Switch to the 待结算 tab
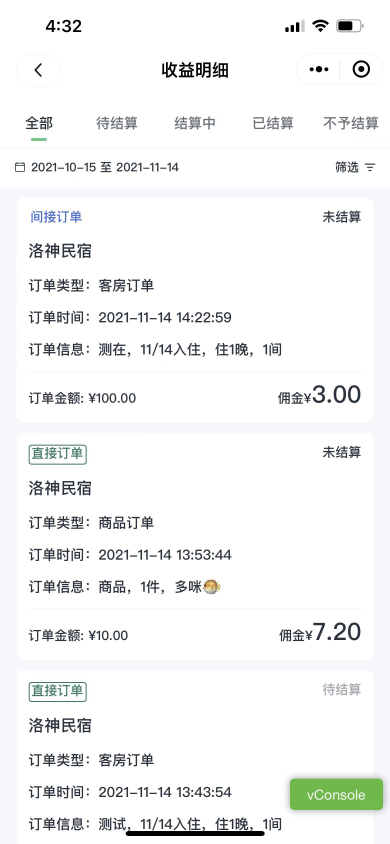Viewport: 390px width, 844px height. [x=117, y=123]
